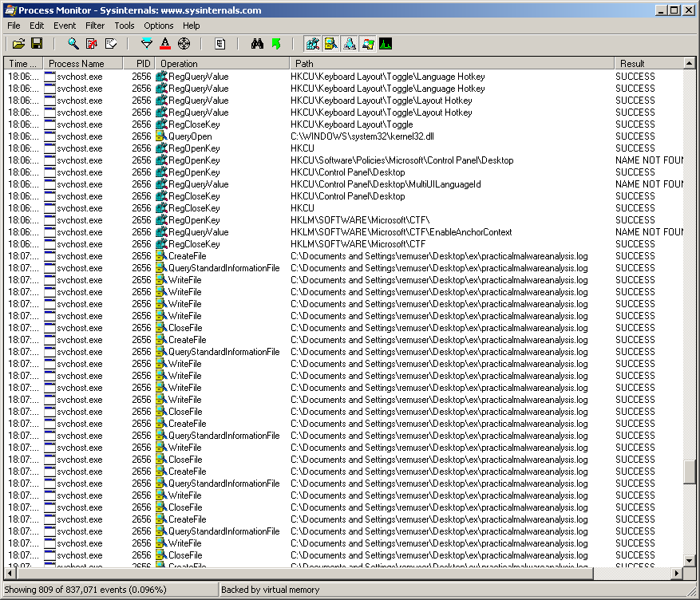This screenshot has height=600, width=700.
Task: Open the Tools menu
Action: (124, 26)
